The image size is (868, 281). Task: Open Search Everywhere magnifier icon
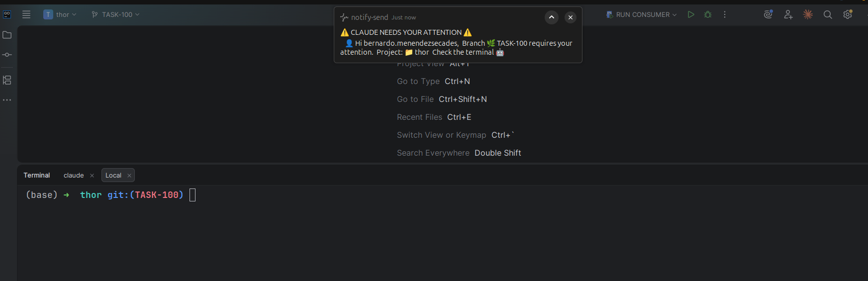828,14
